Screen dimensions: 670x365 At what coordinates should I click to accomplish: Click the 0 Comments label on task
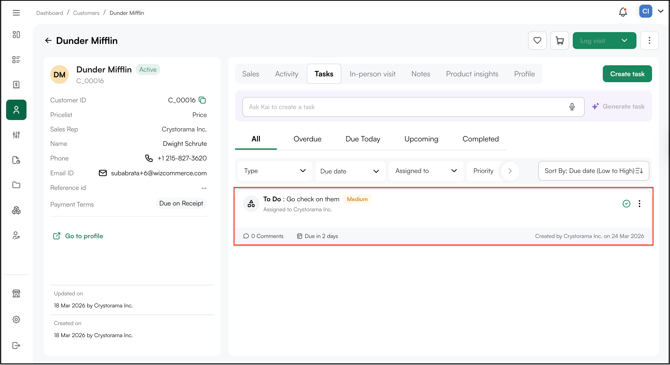tap(263, 236)
